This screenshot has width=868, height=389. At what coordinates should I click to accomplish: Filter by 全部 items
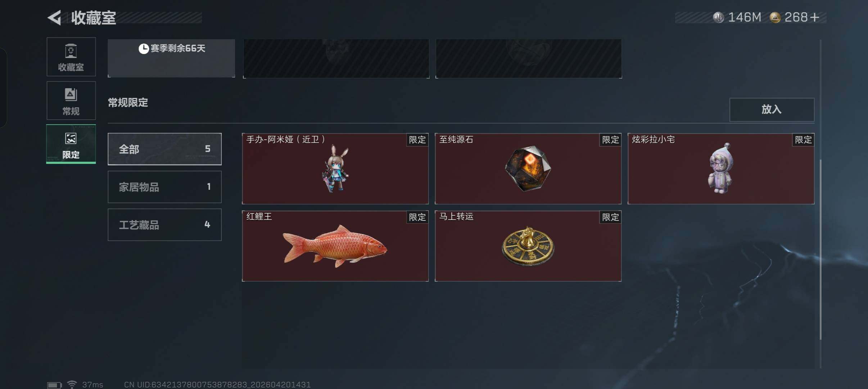(164, 149)
